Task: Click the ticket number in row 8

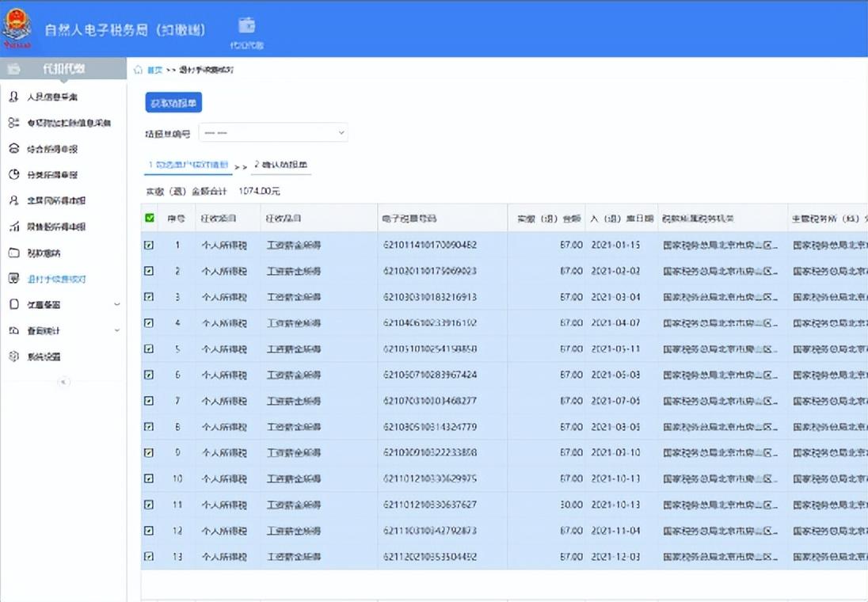Action: [x=430, y=426]
